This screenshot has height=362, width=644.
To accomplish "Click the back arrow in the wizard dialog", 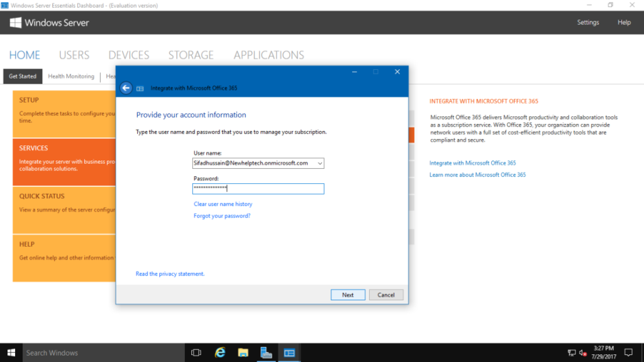I will click(x=126, y=88).
